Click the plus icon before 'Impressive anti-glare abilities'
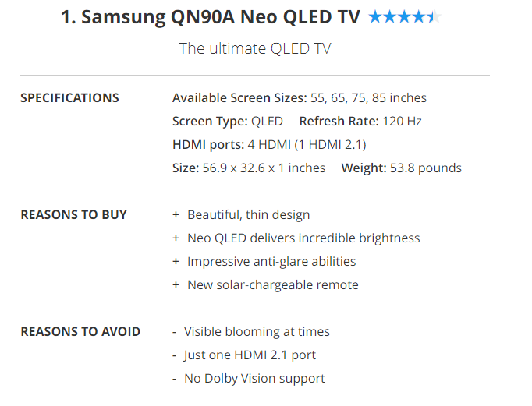This screenshot has height=406, width=532. tap(176, 262)
